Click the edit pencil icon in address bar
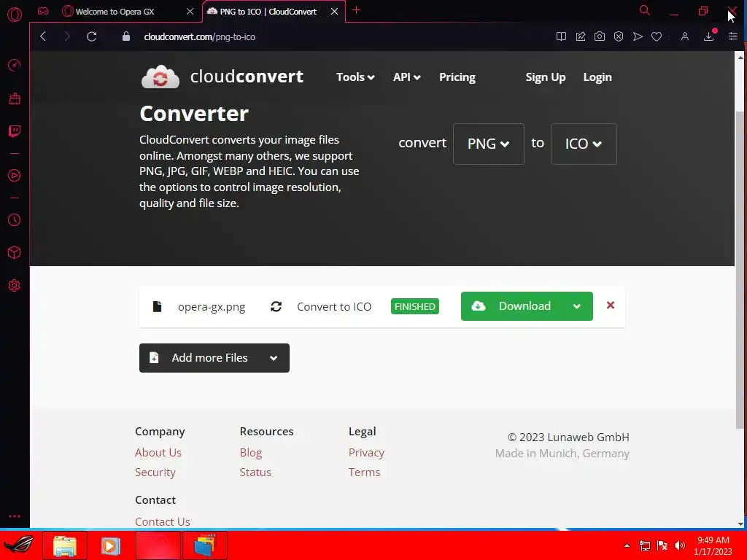 pos(580,36)
